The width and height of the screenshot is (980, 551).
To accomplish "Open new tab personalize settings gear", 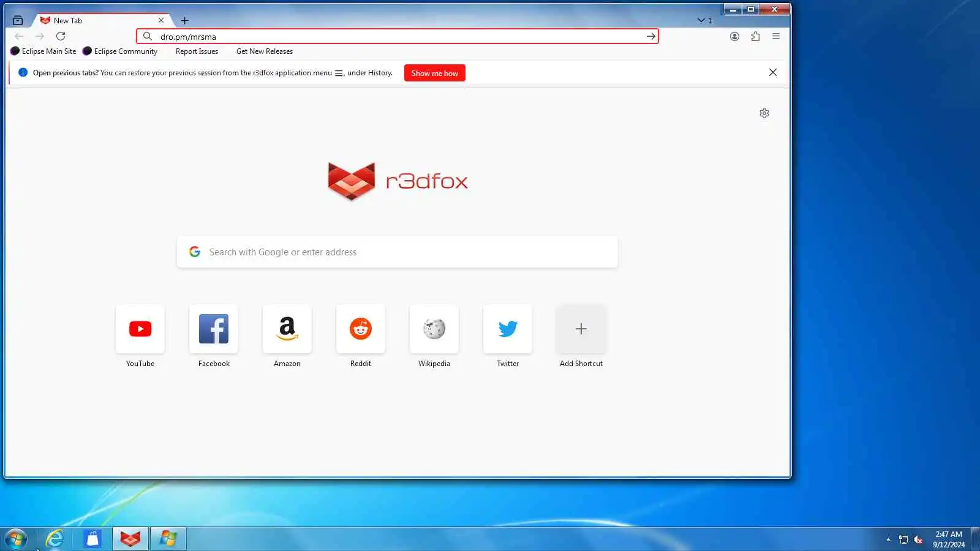I will point(764,113).
